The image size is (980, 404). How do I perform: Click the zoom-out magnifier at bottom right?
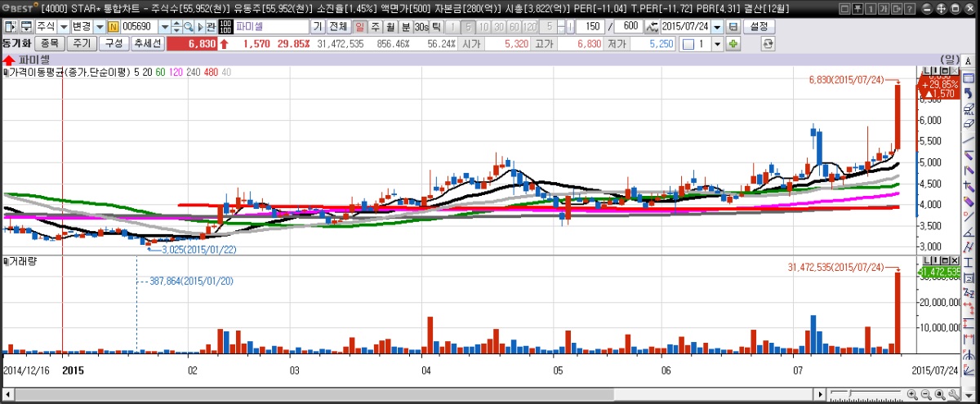point(925,395)
